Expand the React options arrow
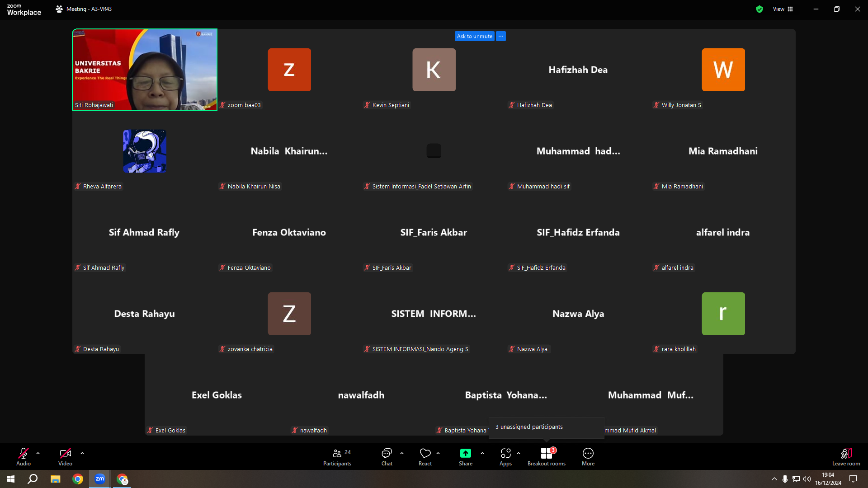 438,453
